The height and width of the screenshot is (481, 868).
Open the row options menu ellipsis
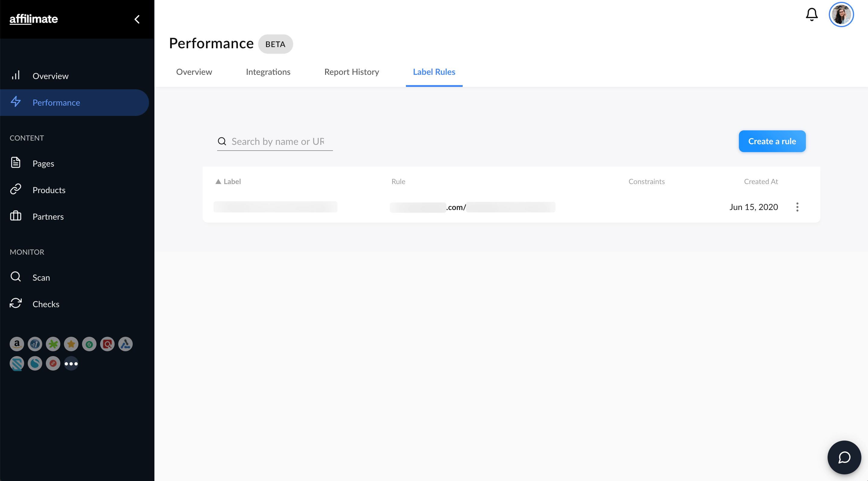tap(798, 207)
